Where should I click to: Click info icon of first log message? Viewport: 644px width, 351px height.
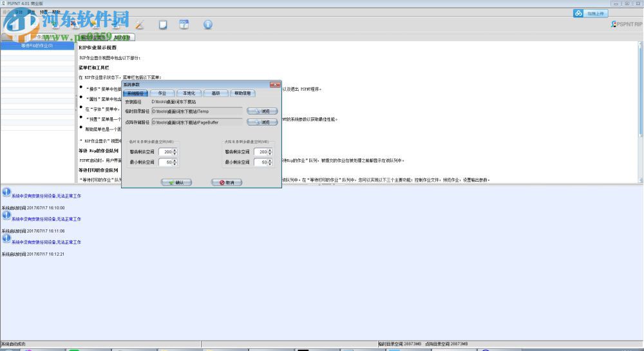pyautogui.click(x=6, y=192)
